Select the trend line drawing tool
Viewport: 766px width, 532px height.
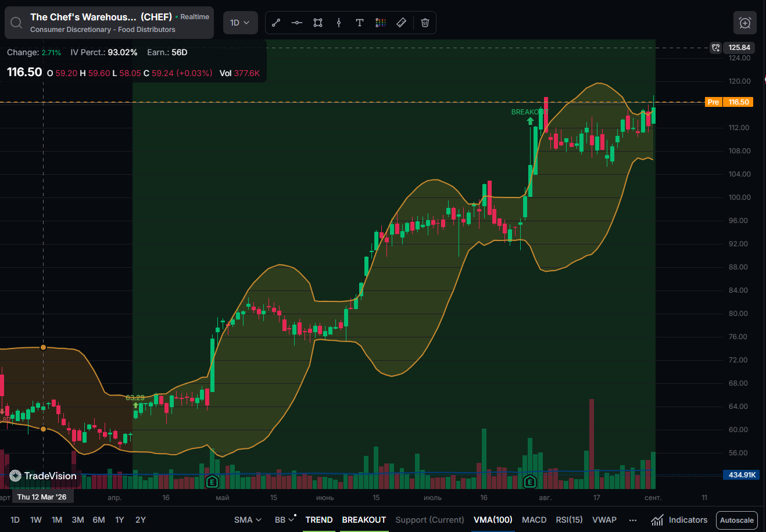(x=276, y=23)
